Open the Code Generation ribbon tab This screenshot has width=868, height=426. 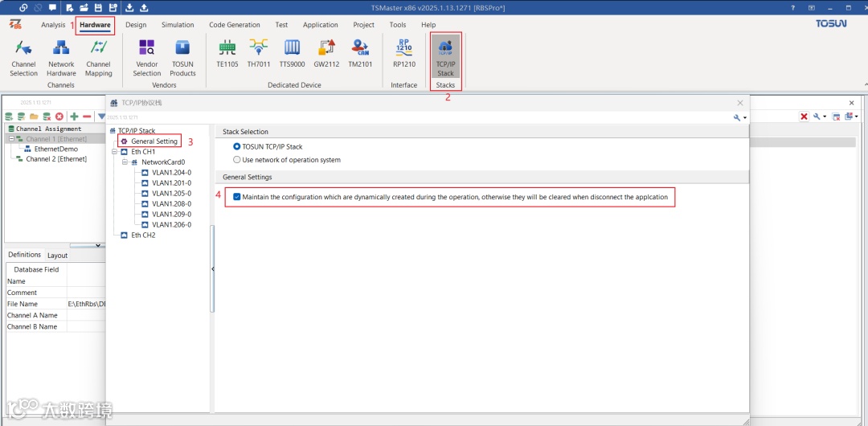click(x=235, y=25)
